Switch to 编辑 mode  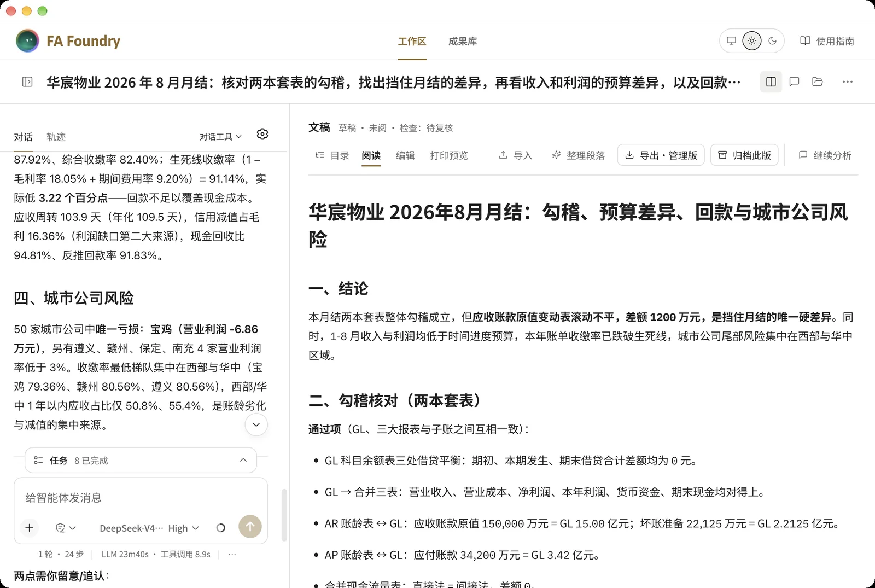click(405, 155)
